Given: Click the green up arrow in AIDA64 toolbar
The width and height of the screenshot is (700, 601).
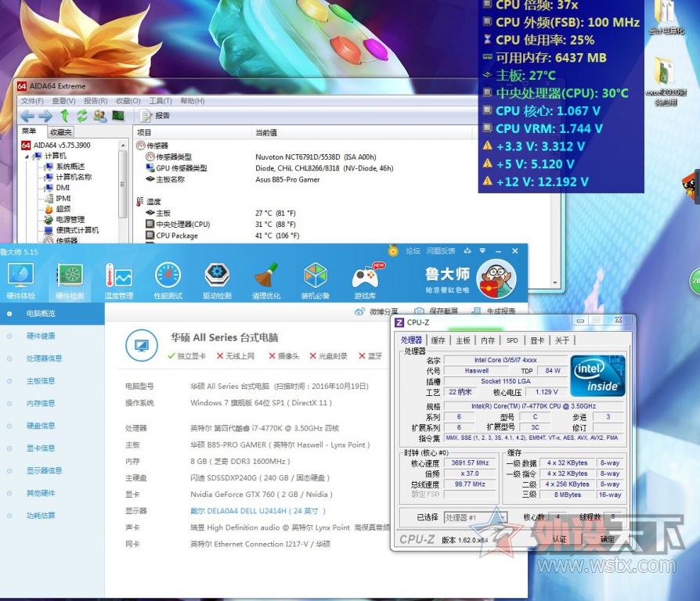Looking at the screenshot, I should [x=65, y=116].
